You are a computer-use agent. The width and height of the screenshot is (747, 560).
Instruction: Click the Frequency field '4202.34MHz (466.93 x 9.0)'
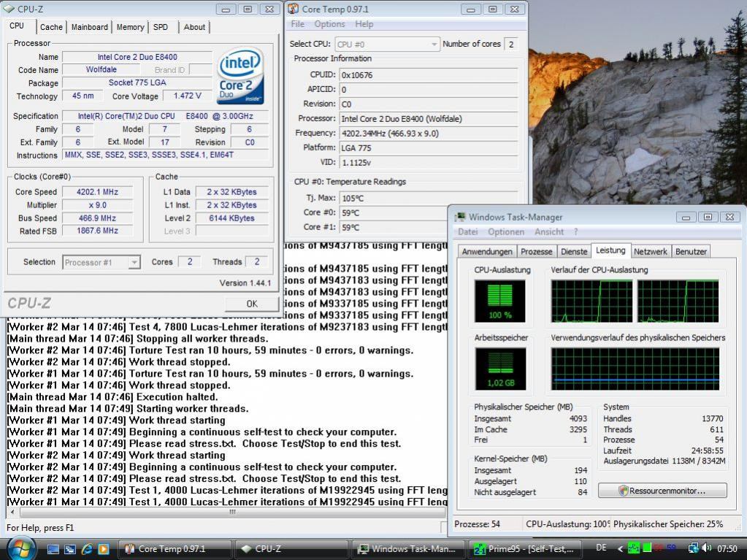429,134
